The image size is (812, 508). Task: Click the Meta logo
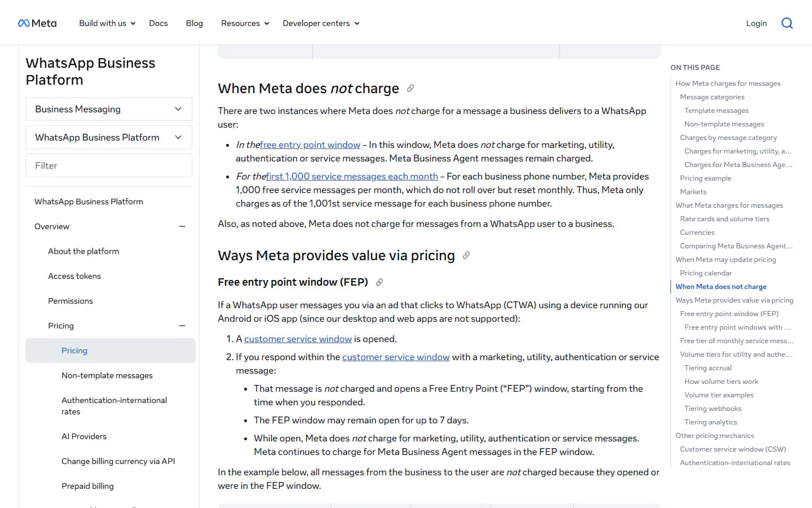coord(37,23)
